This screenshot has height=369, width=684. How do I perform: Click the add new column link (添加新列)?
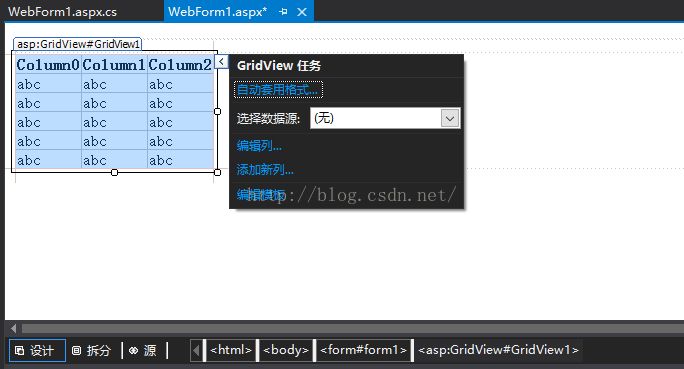265,169
